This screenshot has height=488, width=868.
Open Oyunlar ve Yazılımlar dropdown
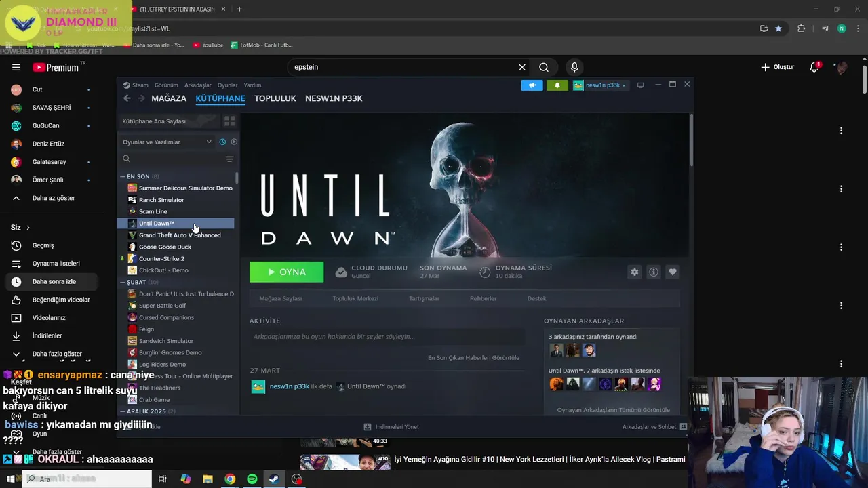coord(167,142)
